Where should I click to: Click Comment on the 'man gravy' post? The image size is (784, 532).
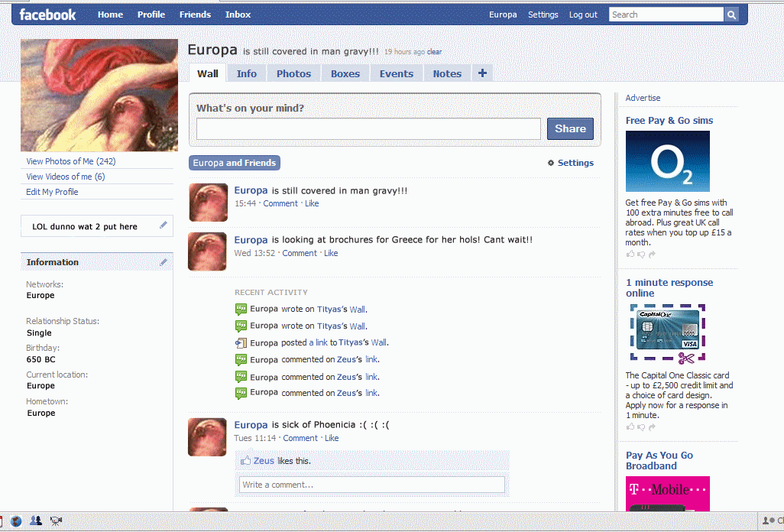pyautogui.click(x=280, y=203)
